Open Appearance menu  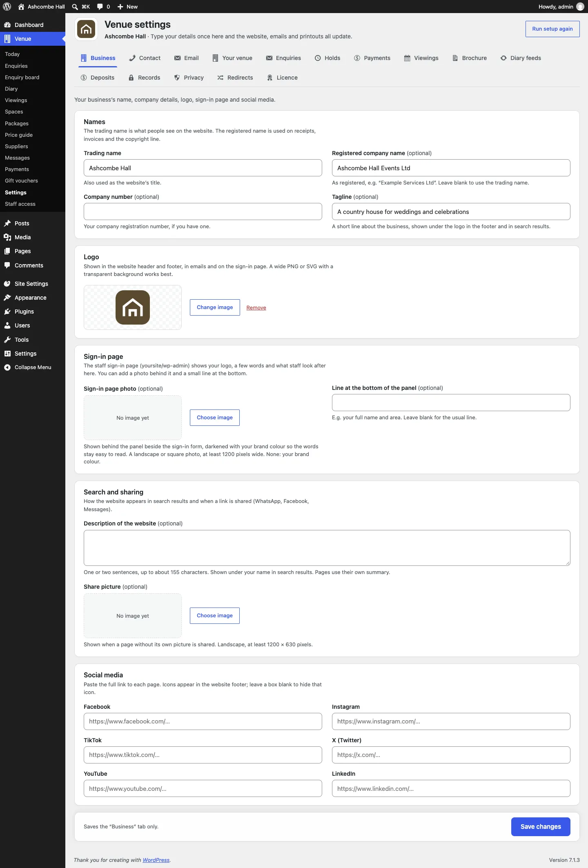pos(33,298)
